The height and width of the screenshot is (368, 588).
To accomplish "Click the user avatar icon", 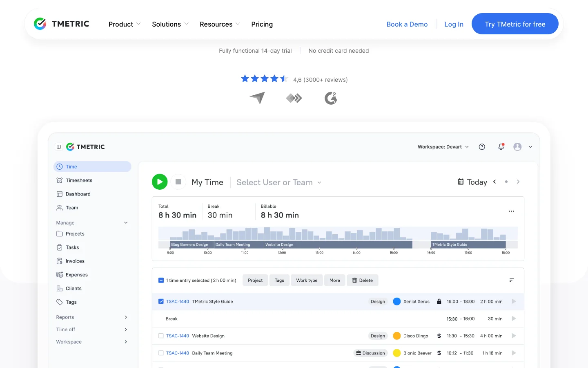I will pyautogui.click(x=517, y=147).
